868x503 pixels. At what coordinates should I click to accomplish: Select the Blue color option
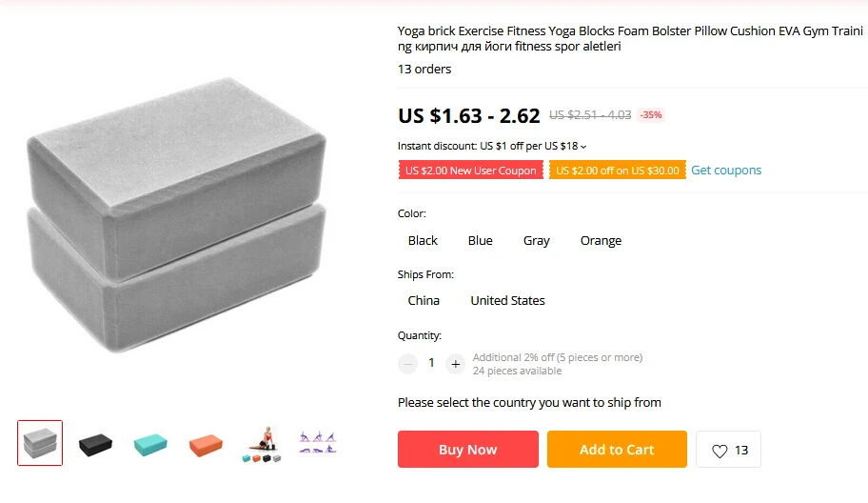[480, 240]
